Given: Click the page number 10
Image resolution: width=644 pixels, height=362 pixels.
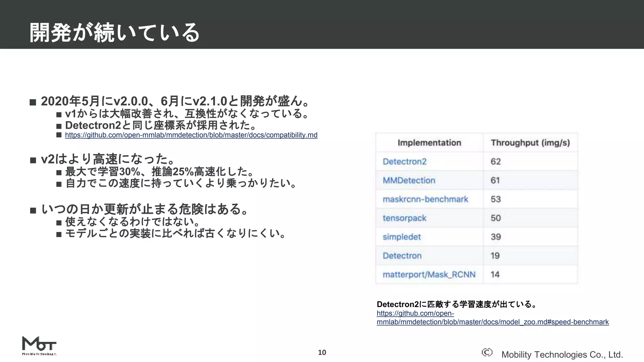Looking at the screenshot, I should [322, 353].
